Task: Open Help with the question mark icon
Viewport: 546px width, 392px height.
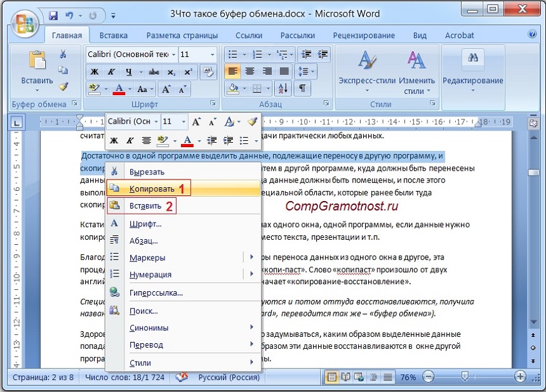Action: click(x=532, y=34)
